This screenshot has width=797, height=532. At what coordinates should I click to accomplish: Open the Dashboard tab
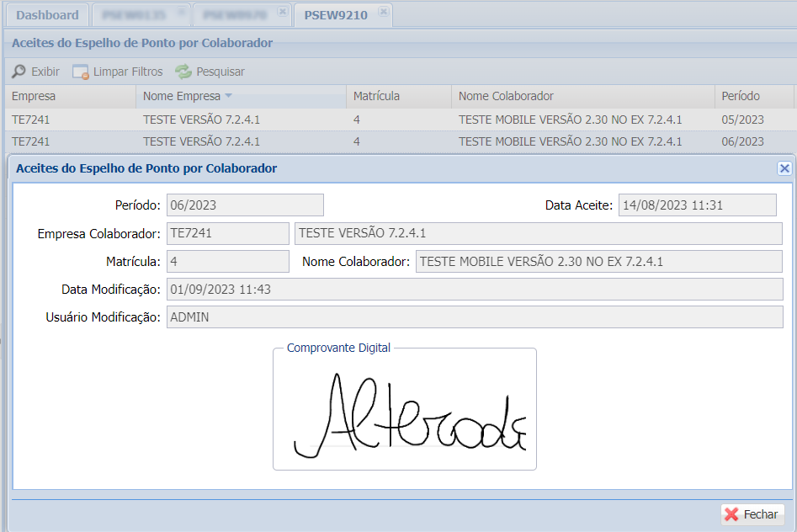[47, 15]
